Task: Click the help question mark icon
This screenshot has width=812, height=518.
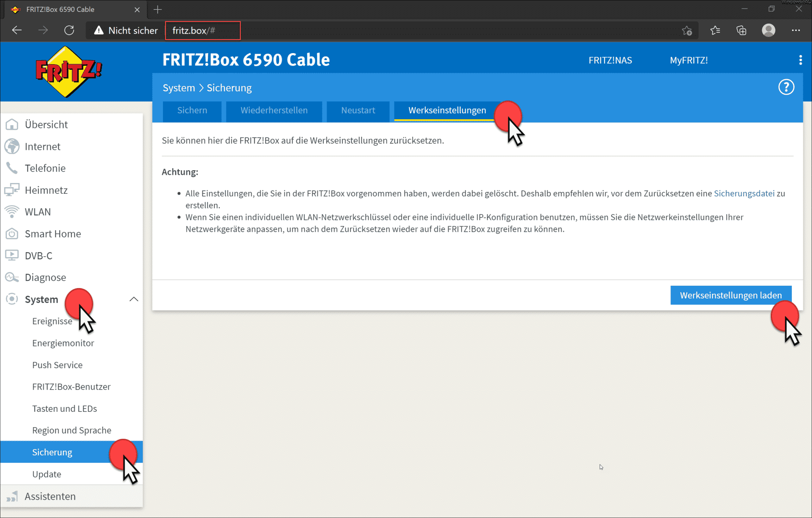Action: click(786, 87)
